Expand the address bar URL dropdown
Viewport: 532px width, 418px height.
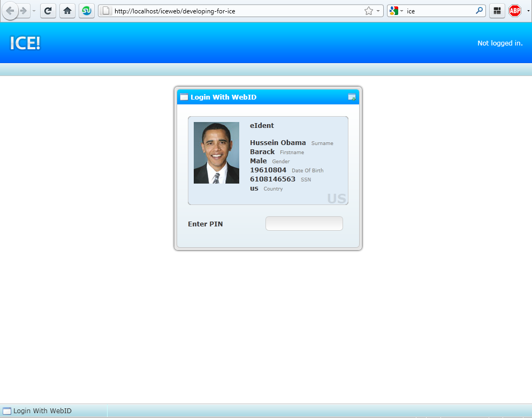tap(378, 11)
